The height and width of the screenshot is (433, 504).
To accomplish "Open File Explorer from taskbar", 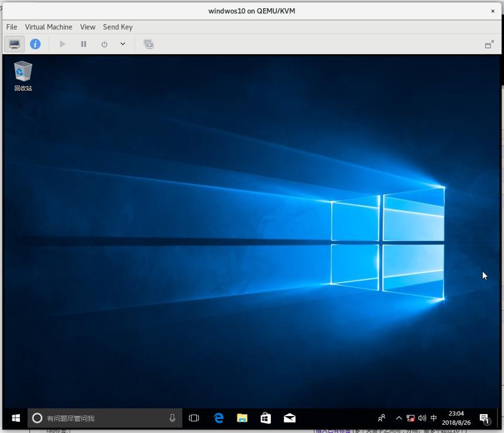I will point(242,418).
